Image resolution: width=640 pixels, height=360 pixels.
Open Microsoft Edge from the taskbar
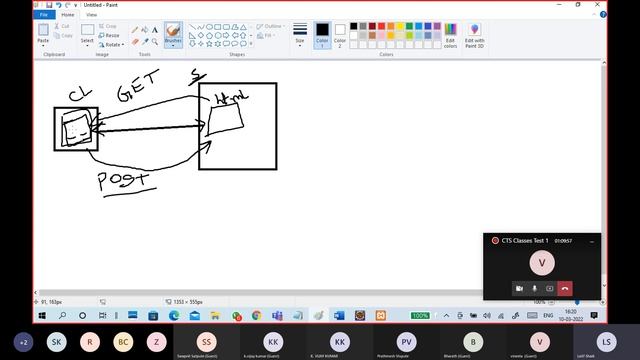click(x=174, y=316)
